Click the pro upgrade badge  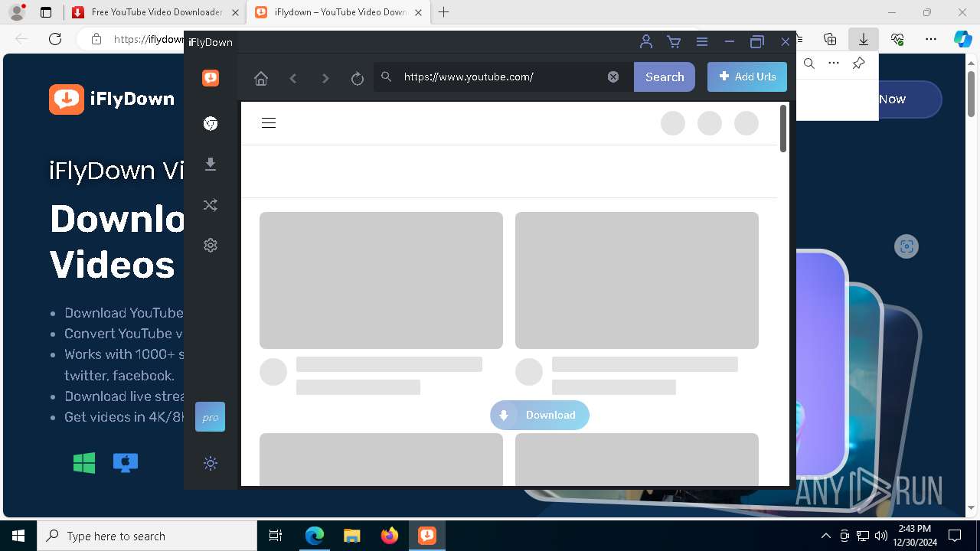click(x=210, y=417)
